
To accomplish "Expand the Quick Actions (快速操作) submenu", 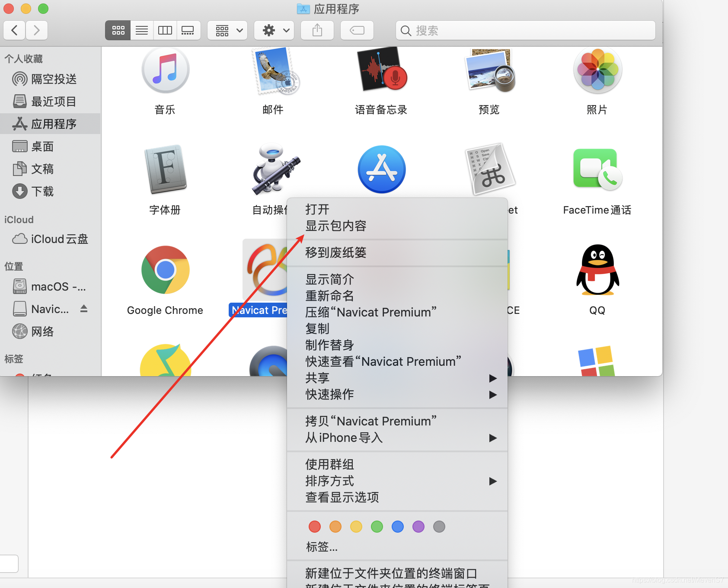I will (x=397, y=395).
